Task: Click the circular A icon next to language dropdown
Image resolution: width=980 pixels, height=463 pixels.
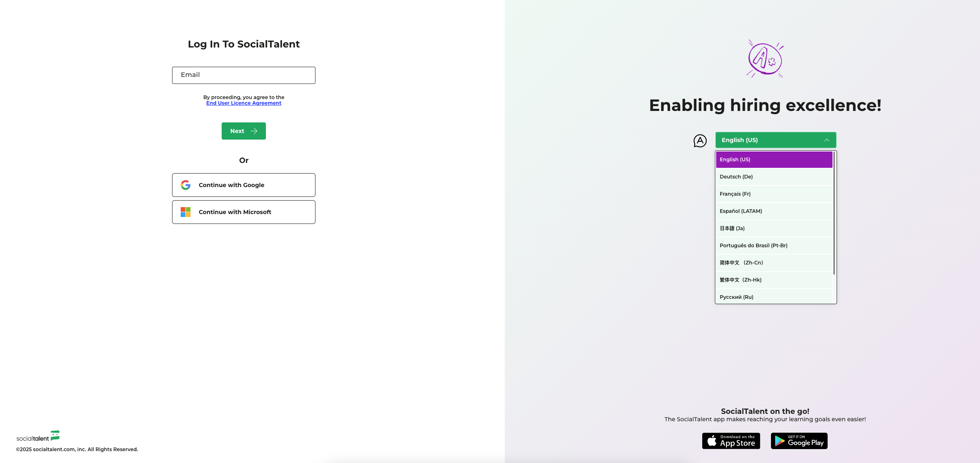Action: [701, 140]
